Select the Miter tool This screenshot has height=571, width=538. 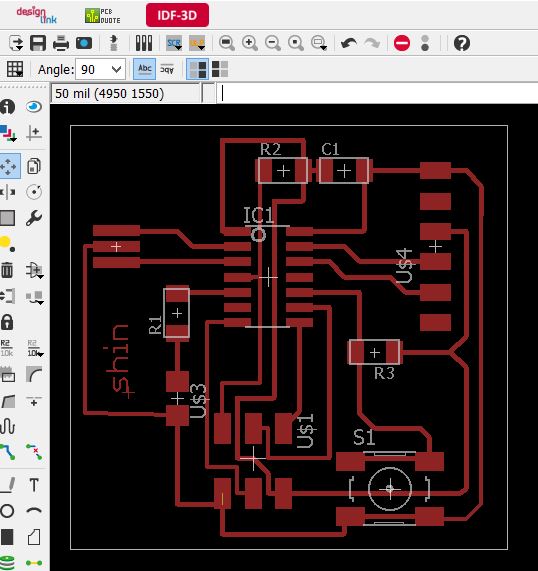34,374
